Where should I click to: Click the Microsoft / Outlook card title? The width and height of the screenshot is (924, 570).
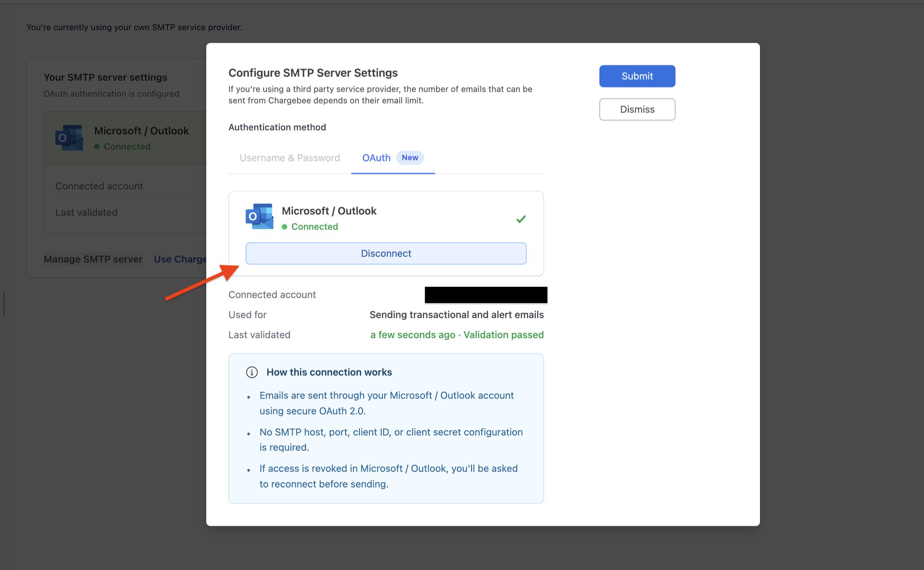(x=329, y=211)
